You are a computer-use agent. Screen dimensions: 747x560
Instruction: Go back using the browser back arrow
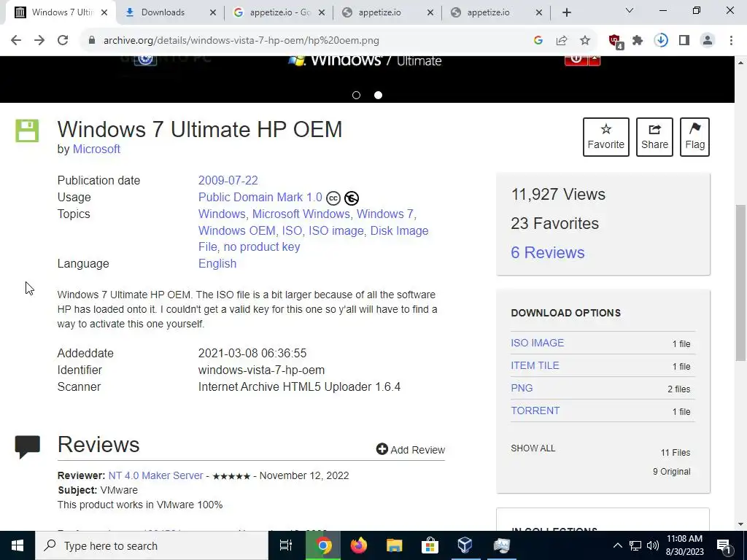pyautogui.click(x=16, y=41)
